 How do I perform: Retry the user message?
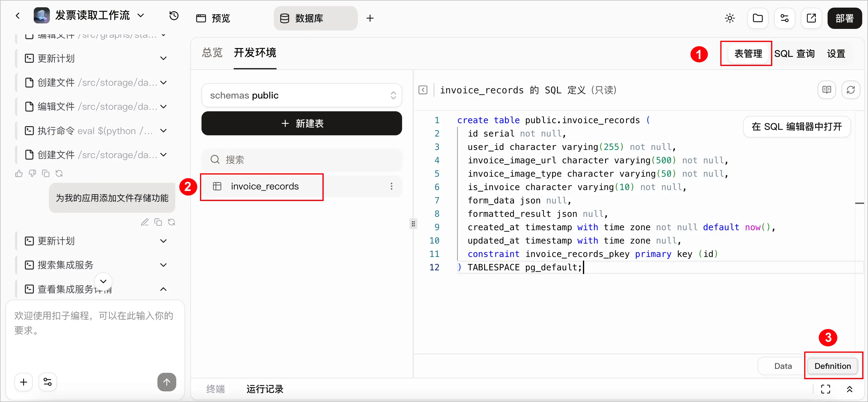tap(171, 222)
